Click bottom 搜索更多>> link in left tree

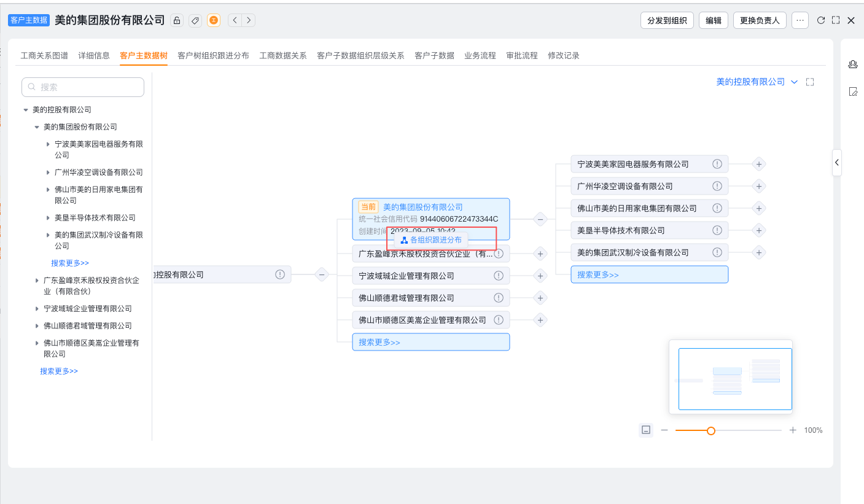pyautogui.click(x=59, y=371)
